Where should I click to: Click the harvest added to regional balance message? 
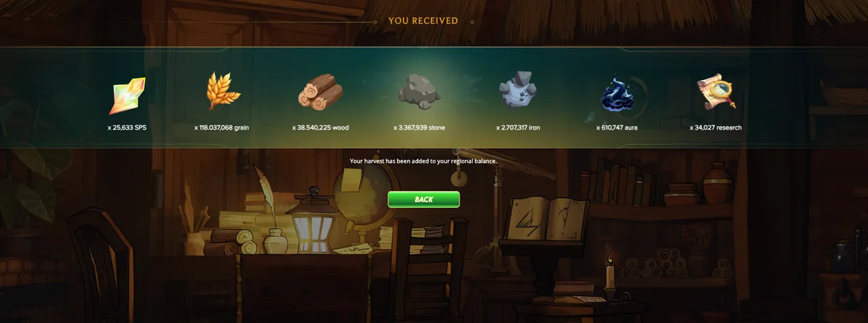point(423,161)
